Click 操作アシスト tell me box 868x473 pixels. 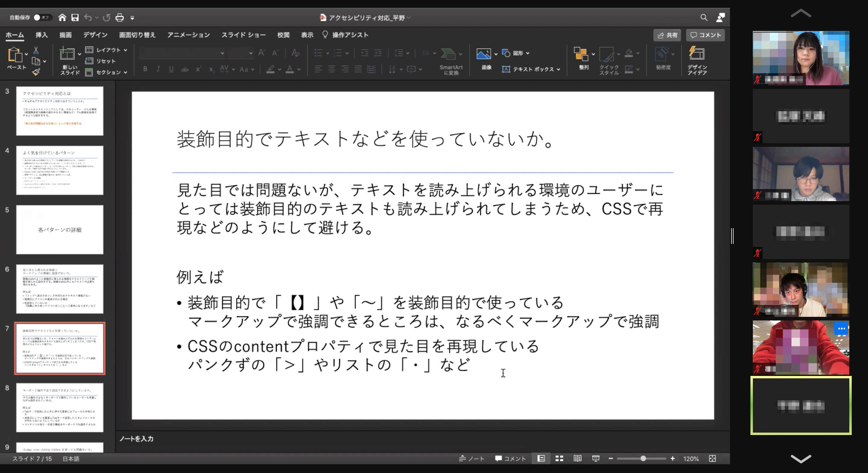[346, 35]
